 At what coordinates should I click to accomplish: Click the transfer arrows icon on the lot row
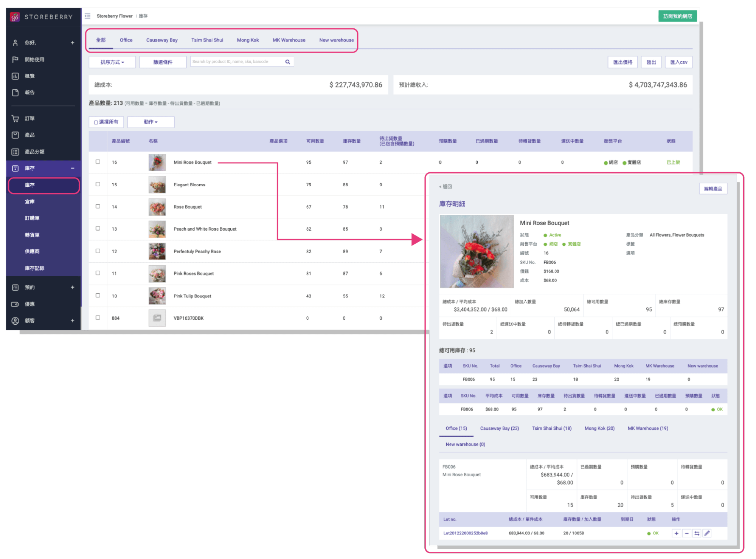pyautogui.click(x=697, y=533)
